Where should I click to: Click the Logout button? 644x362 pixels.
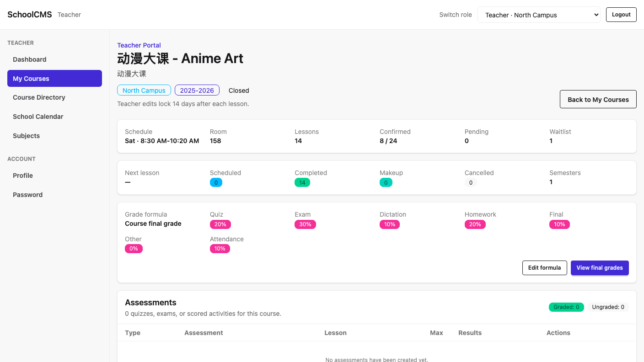click(x=621, y=15)
